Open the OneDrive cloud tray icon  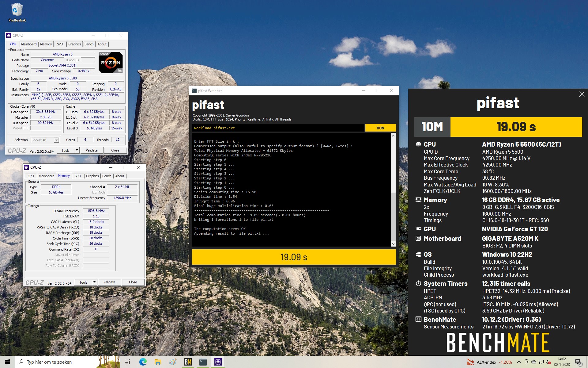click(x=534, y=362)
